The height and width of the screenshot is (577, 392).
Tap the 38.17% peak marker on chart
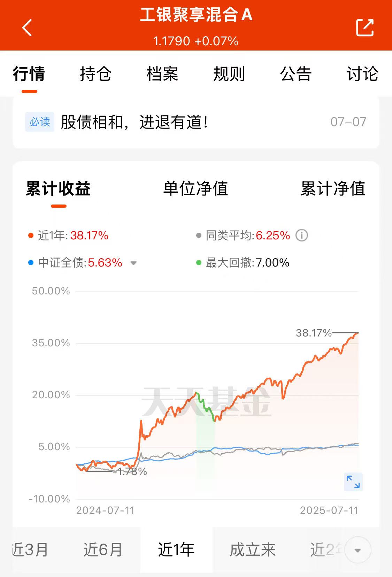[x=314, y=333]
